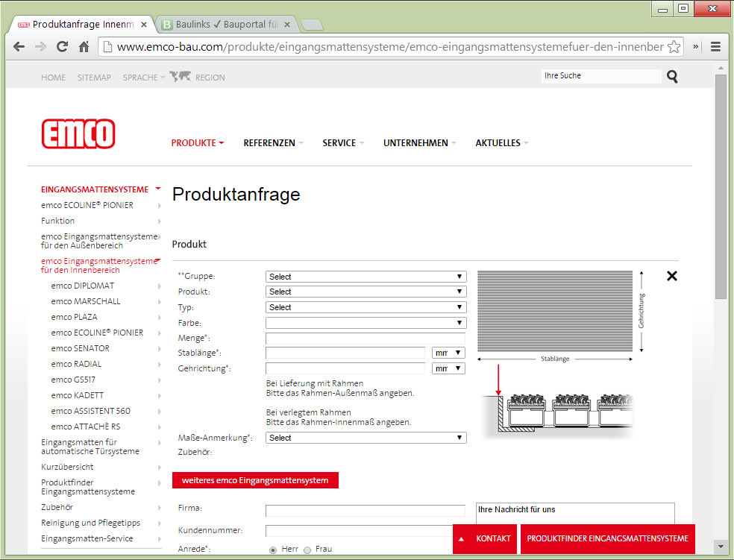Open emco RADIAL in sidebar
Screen dimensions: 734x560
tap(76, 364)
